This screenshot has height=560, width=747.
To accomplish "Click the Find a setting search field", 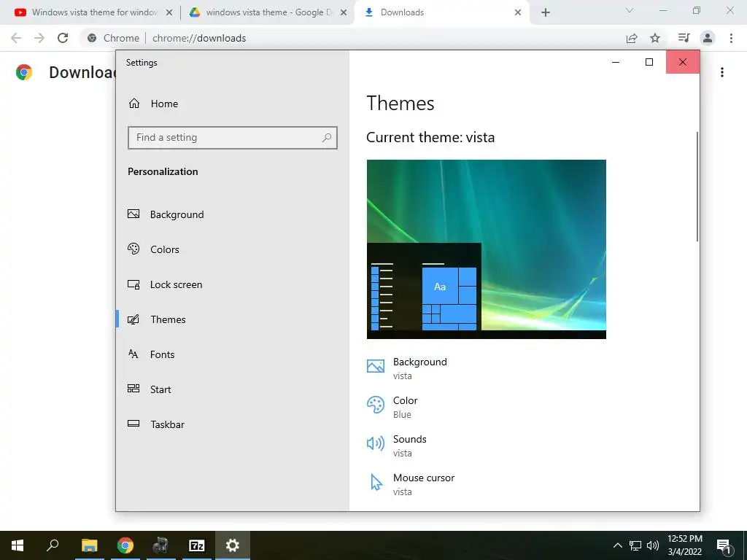I will tap(233, 138).
